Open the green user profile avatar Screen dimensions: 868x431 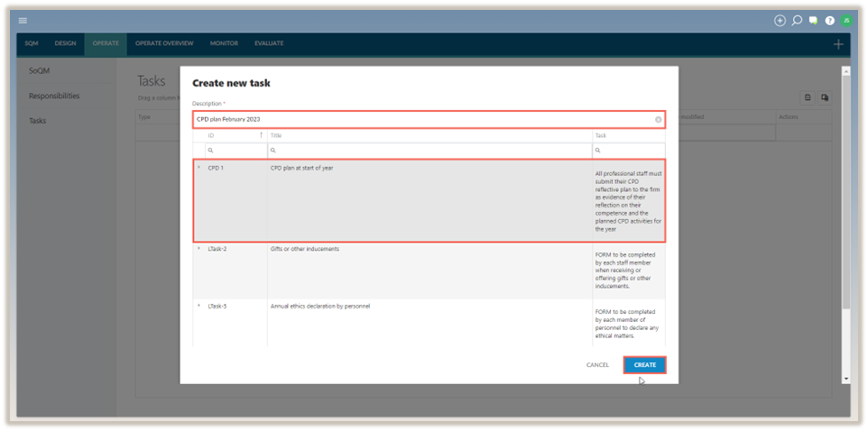pyautogui.click(x=846, y=20)
